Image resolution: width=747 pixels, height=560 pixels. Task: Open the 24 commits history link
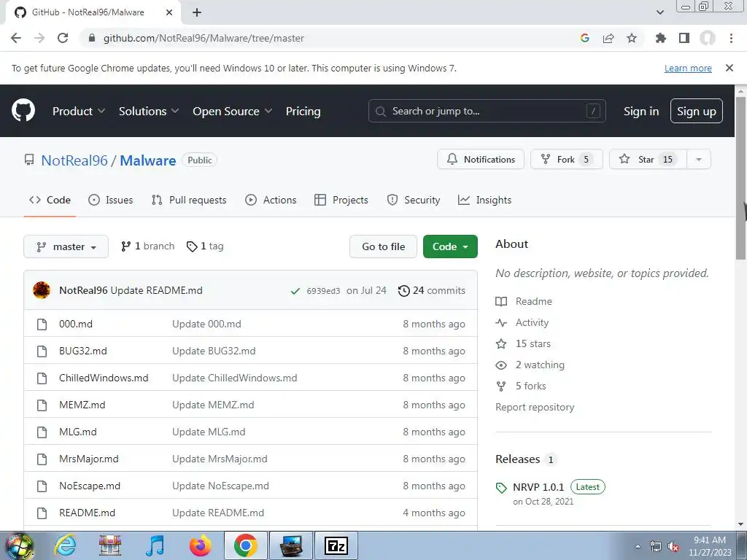432,290
